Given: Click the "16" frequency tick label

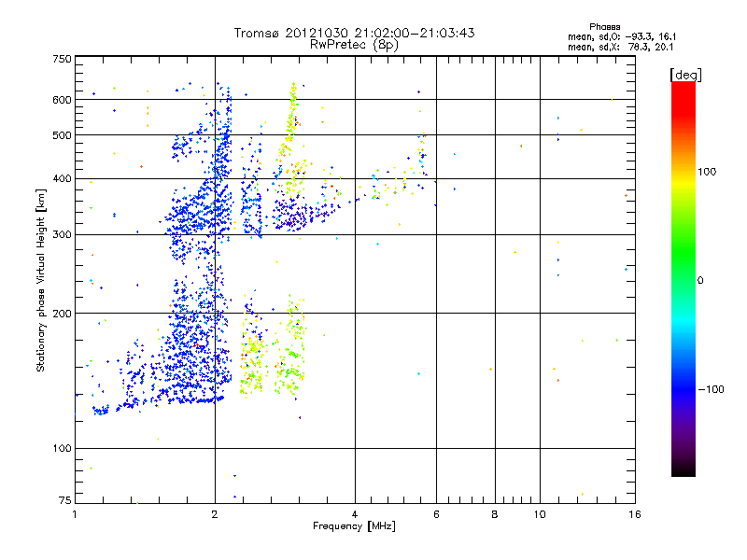Looking at the screenshot, I should 635,514.
